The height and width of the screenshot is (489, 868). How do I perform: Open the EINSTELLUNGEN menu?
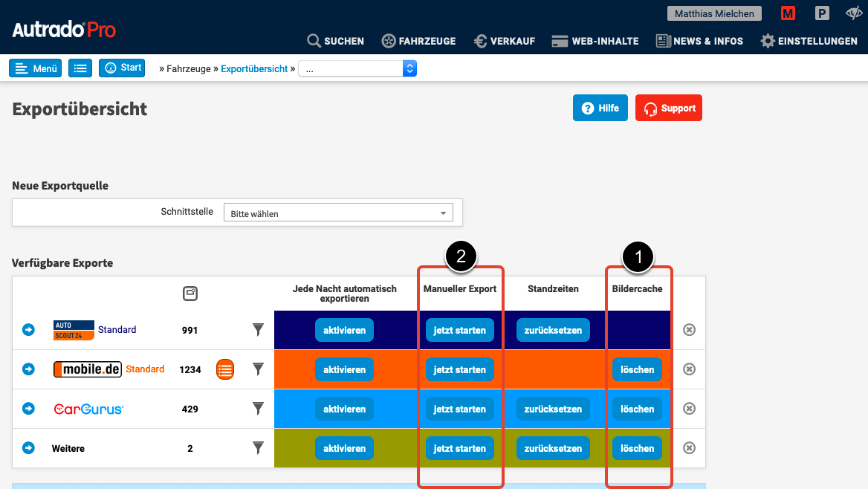click(809, 41)
